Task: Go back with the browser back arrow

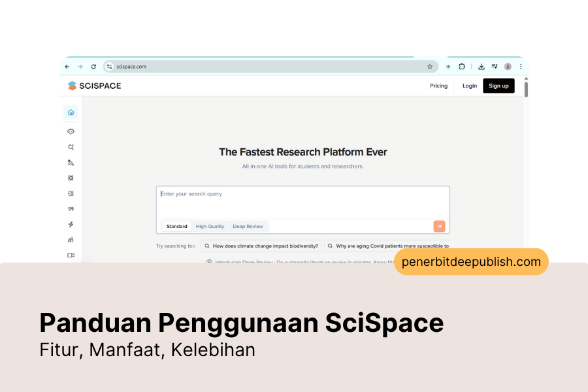Action: [67, 67]
